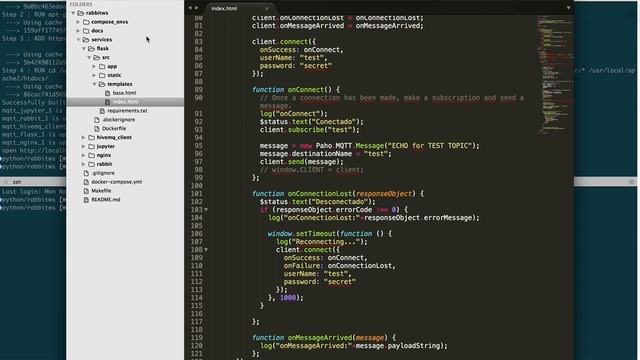Click the src folder icon
The image size is (640, 360).
point(97,58)
